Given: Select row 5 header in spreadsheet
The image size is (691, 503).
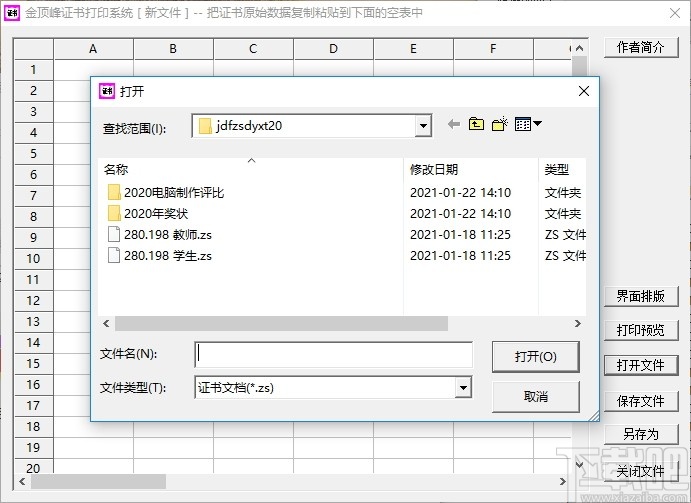Looking at the screenshot, I should (34, 154).
